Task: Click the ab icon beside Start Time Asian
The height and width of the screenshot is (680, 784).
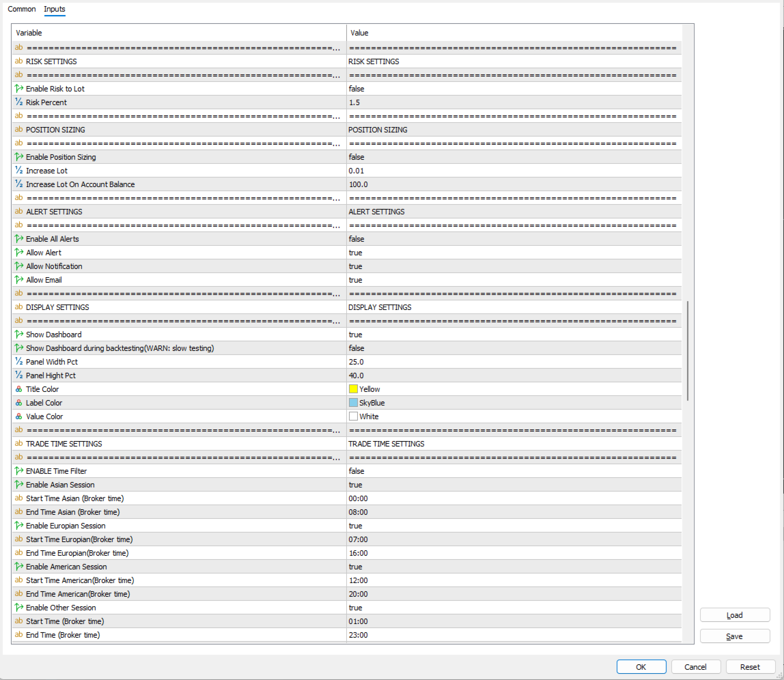Action: (x=19, y=498)
